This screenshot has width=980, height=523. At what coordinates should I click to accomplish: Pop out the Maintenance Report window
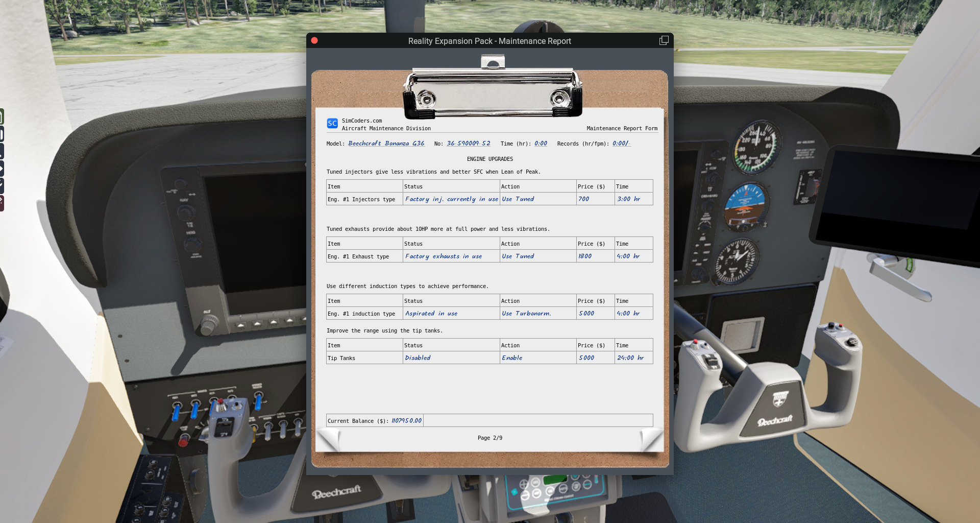tap(664, 40)
